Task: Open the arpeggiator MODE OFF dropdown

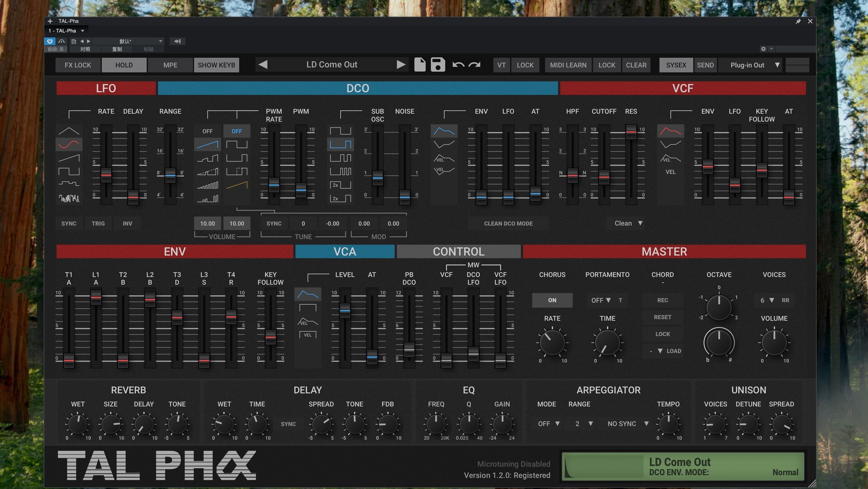Action: pyautogui.click(x=549, y=424)
